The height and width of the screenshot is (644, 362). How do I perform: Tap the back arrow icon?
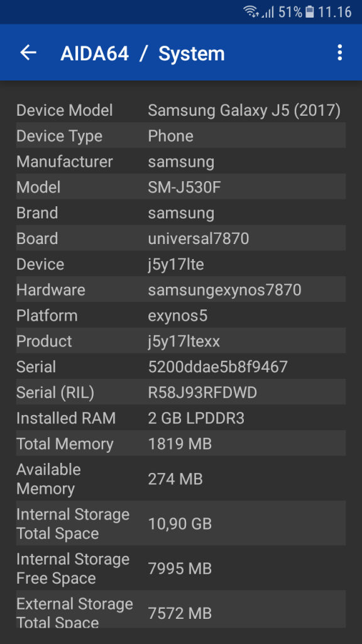pyautogui.click(x=28, y=53)
